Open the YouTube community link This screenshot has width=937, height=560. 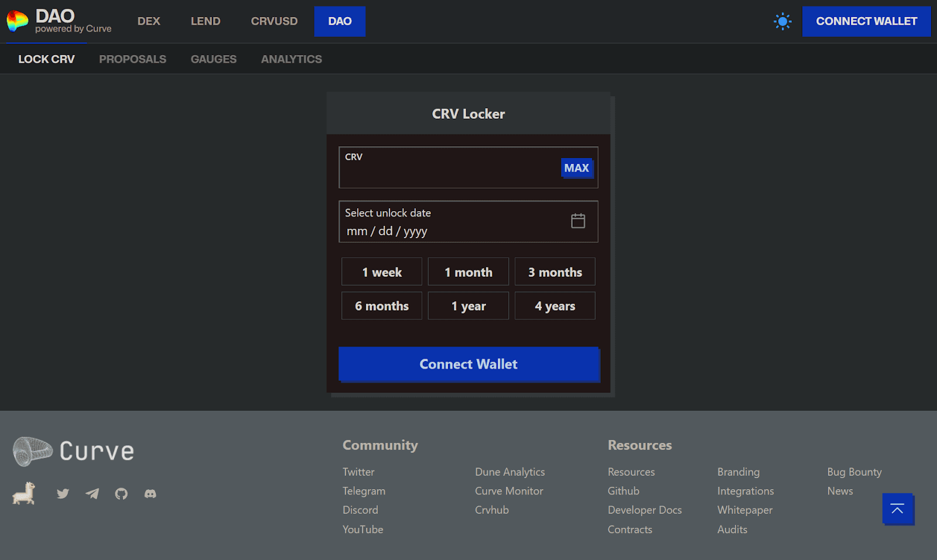(x=363, y=529)
